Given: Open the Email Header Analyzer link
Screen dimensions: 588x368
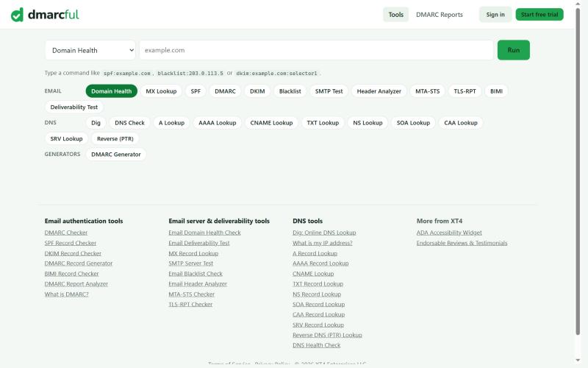Looking at the screenshot, I should tap(198, 284).
